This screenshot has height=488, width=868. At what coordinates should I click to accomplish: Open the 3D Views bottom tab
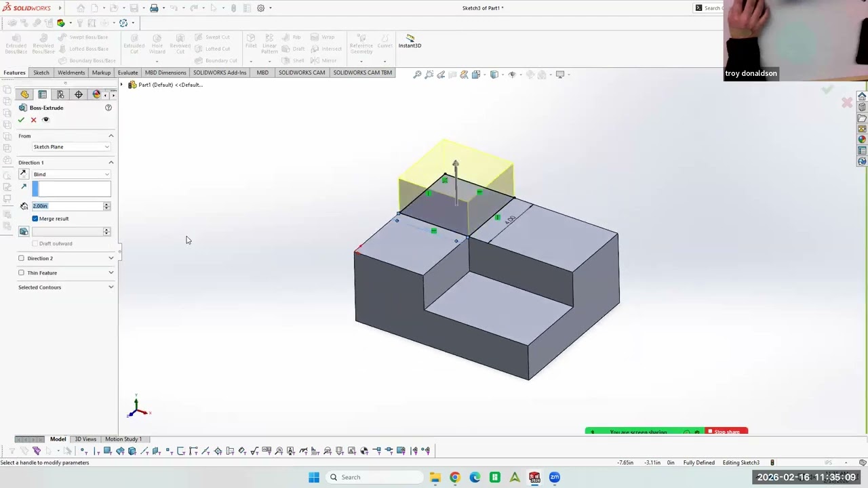(85, 439)
